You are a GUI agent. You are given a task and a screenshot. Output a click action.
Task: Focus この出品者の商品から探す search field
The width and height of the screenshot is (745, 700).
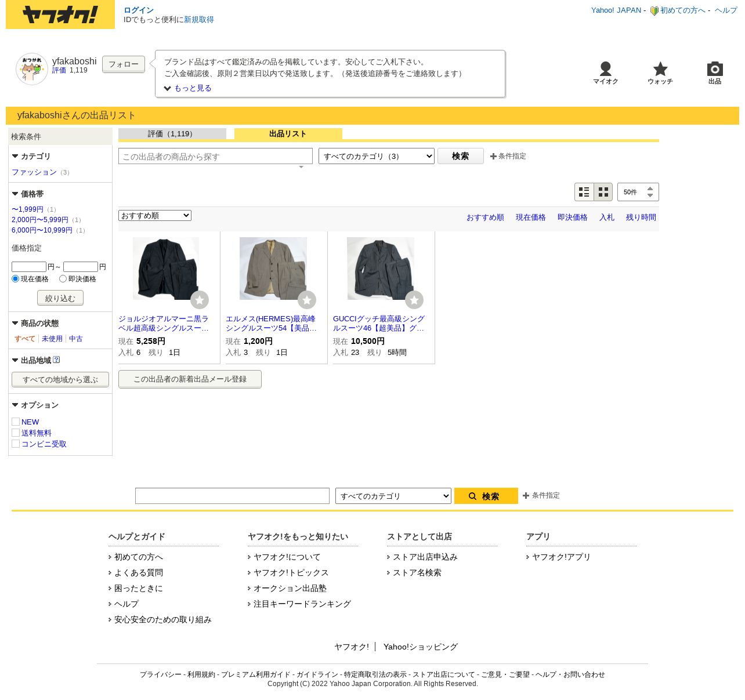pyautogui.click(x=215, y=156)
